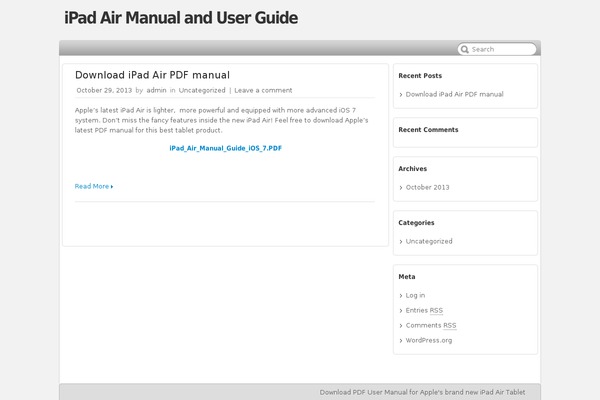600x400 pixels.
Task: Click the post paragraph starting Apple's latest iPad Air
Action: (x=222, y=120)
